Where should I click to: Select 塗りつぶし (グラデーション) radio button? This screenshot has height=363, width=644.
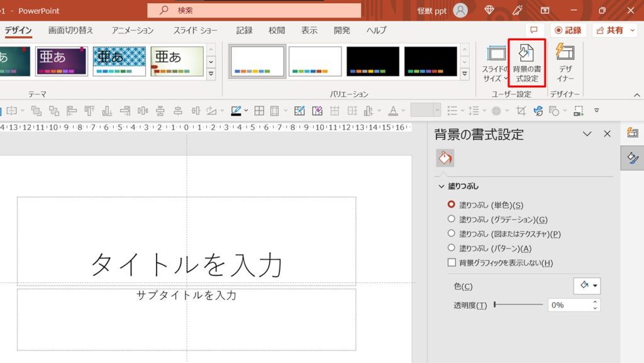(x=451, y=219)
